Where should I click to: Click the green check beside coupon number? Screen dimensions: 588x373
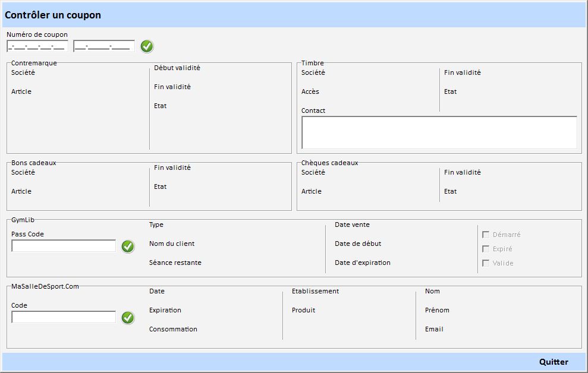[x=147, y=46]
